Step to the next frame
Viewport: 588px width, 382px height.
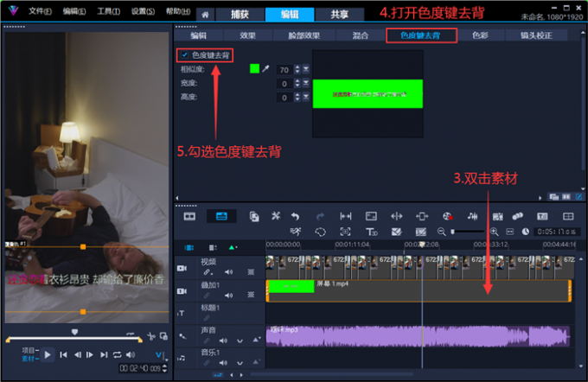tap(90, 354)
